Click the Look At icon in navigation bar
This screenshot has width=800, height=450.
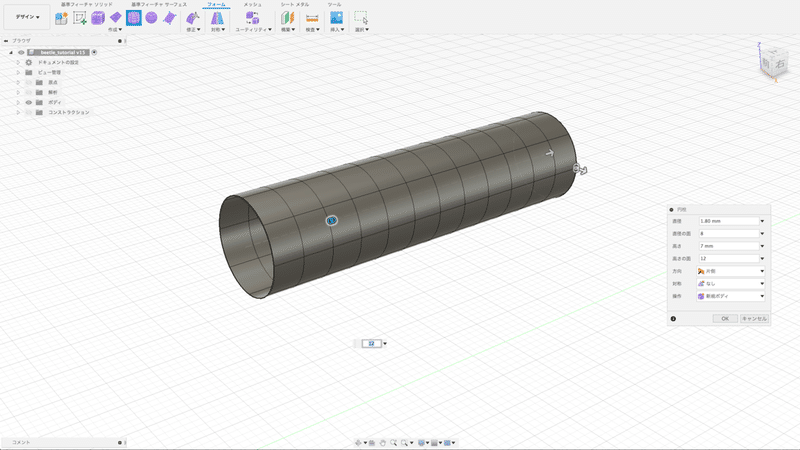tap(372, 443)
